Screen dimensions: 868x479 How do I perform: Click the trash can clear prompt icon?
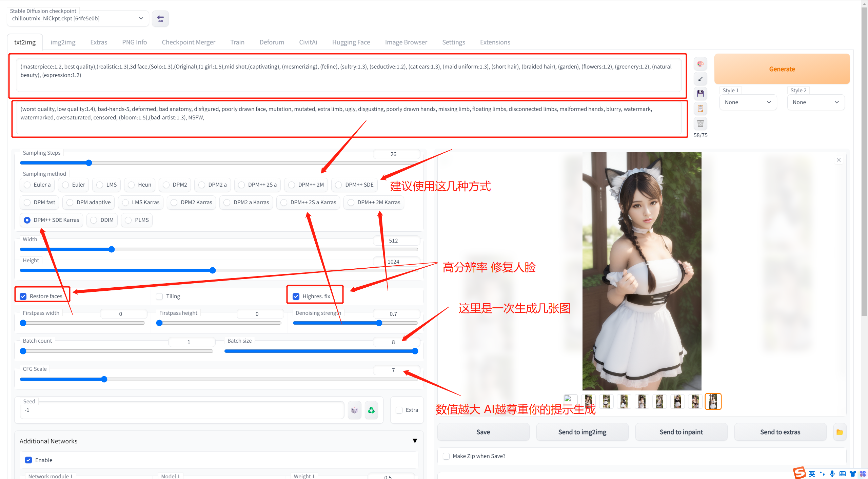point(700,123)
